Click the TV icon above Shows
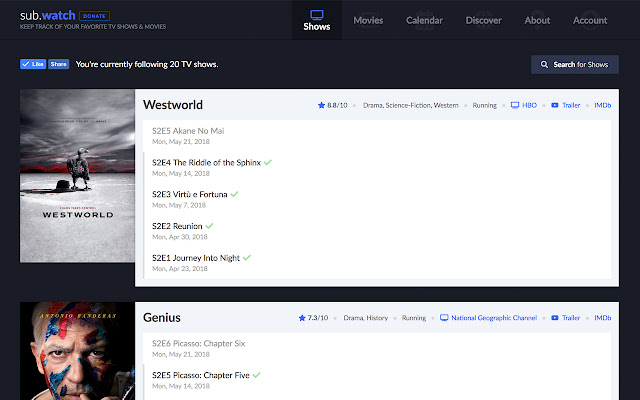This screenshot has height=400, width=640. [317, 15]
